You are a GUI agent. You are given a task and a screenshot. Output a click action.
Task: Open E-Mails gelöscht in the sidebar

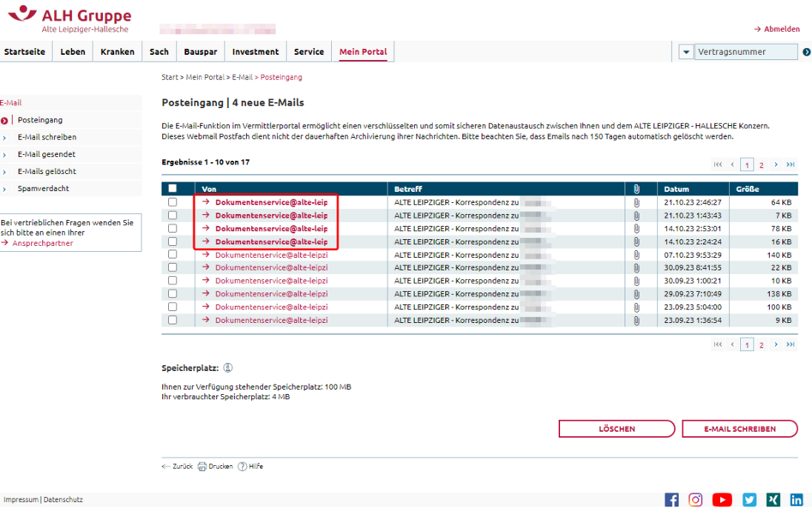click(46, 171)
